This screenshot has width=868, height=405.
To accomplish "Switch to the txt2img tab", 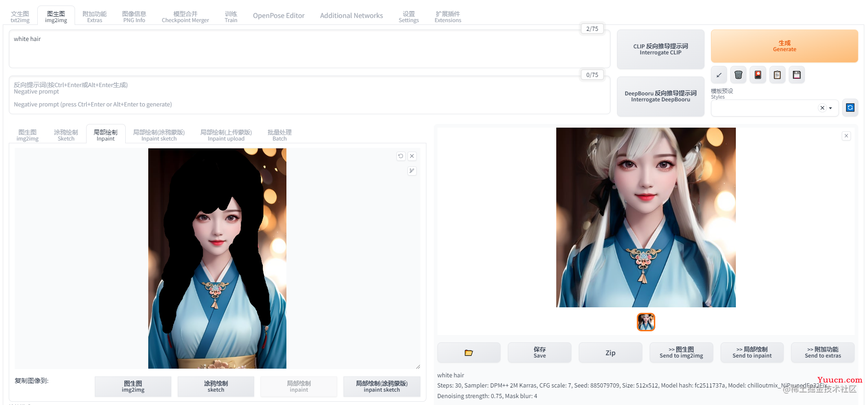I will (x=20, y=17).
